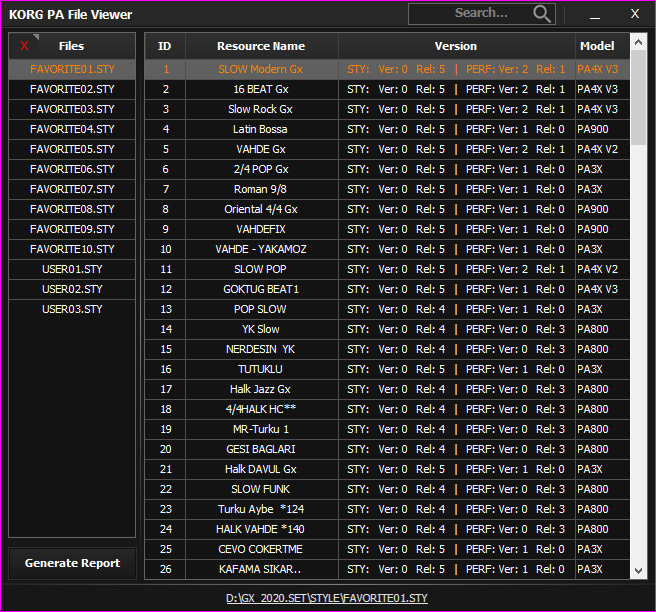Viewport: 656px width, 612px height.
Task: Click the vertical scrollbar thumb
Action: point(638,97)
